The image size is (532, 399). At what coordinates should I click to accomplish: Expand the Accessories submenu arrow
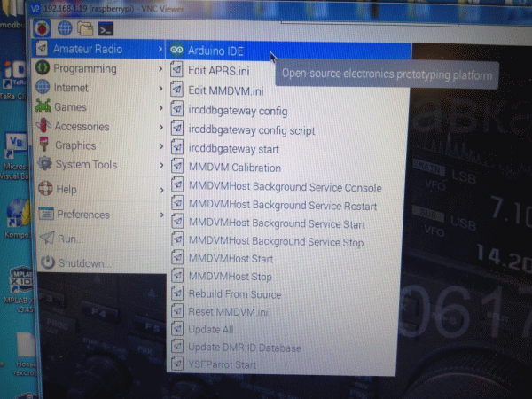point(161,127)
